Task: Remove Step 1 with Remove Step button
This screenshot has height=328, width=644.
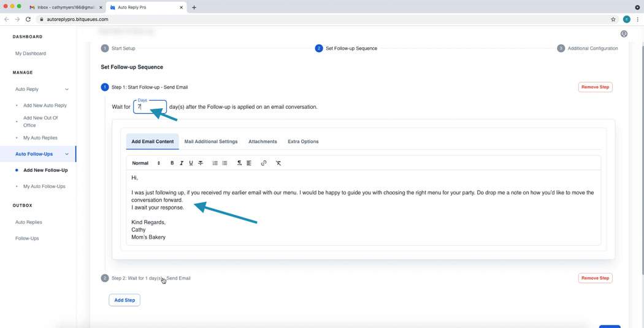Action: [x=595, y=87]
